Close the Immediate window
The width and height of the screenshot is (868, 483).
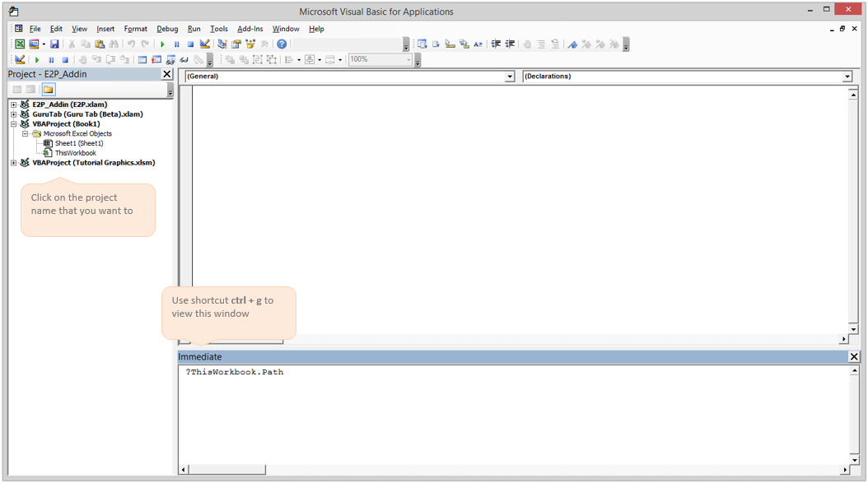coord(853,356)
